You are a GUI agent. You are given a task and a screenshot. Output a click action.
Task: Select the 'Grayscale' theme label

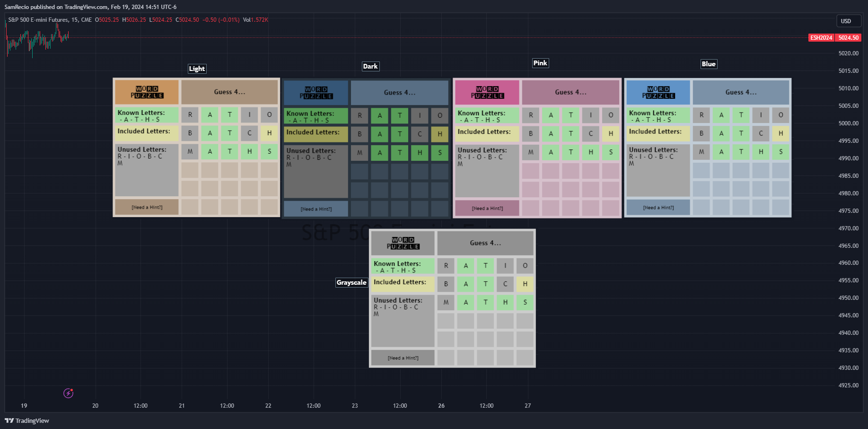[x=351, y=282]
